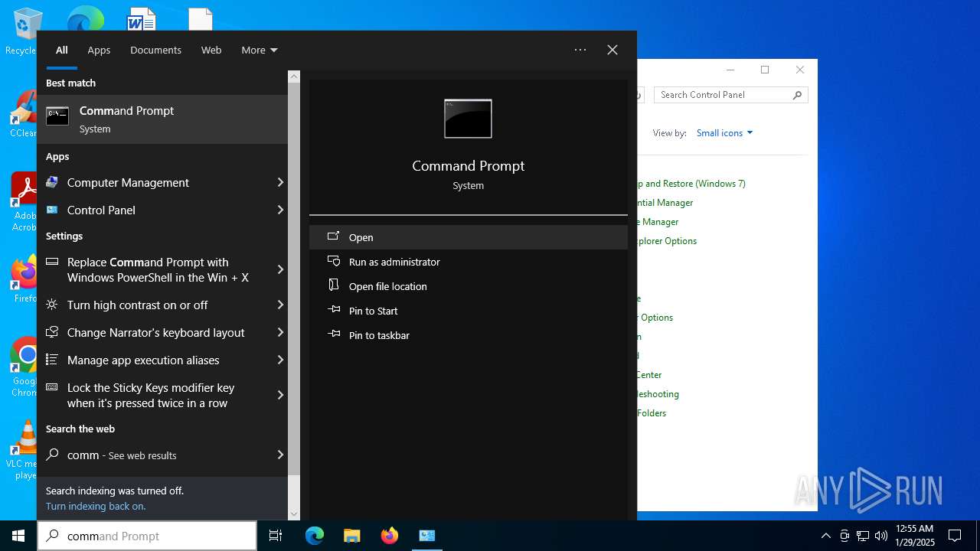The height and width of the screenshot is (551, 980).
Task: Click the Control Panel app icon
Action: [x=52, y=210]
